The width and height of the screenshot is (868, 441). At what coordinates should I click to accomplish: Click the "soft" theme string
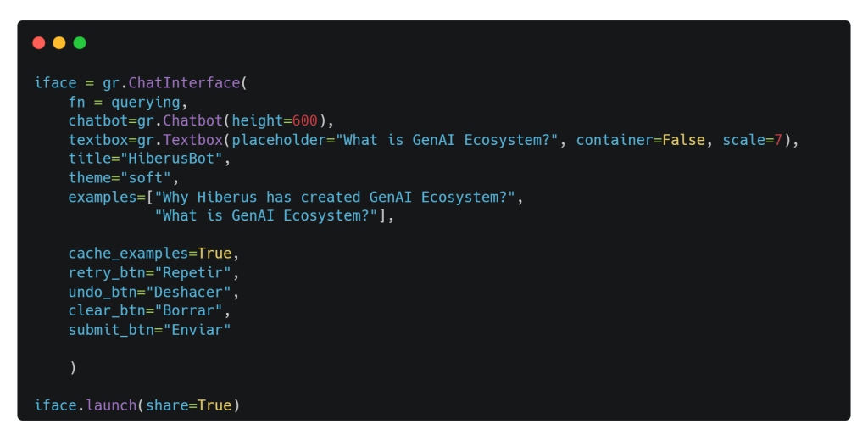point(146,178)
